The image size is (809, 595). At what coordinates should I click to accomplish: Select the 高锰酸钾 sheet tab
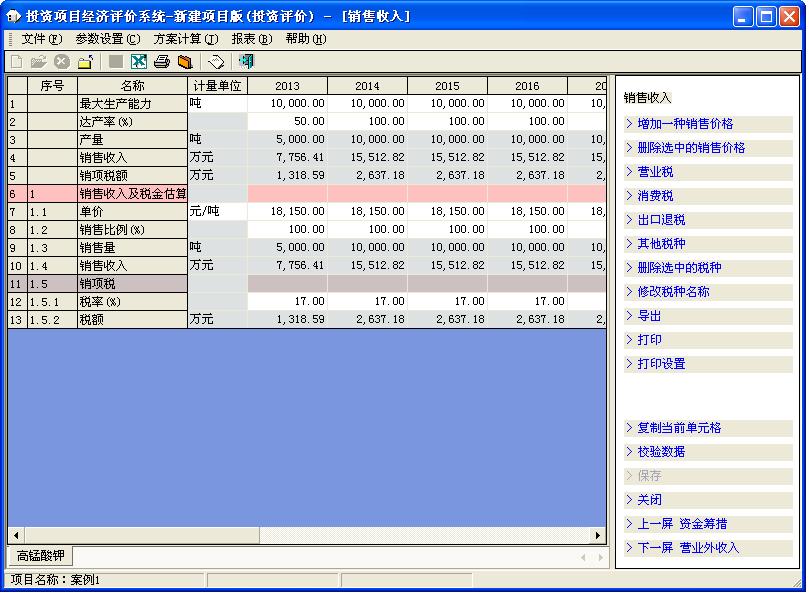pyautogui.click(x=40, y=555)
